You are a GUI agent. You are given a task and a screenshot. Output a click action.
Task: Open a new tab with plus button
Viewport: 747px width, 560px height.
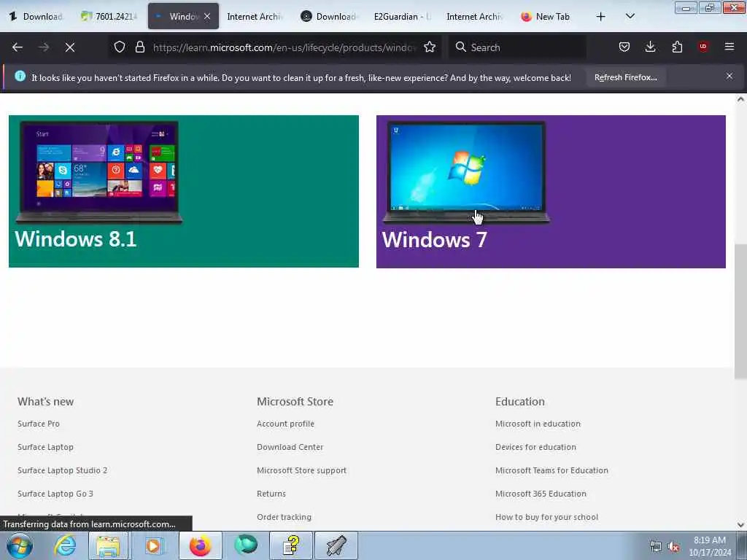tap(601, 17)
